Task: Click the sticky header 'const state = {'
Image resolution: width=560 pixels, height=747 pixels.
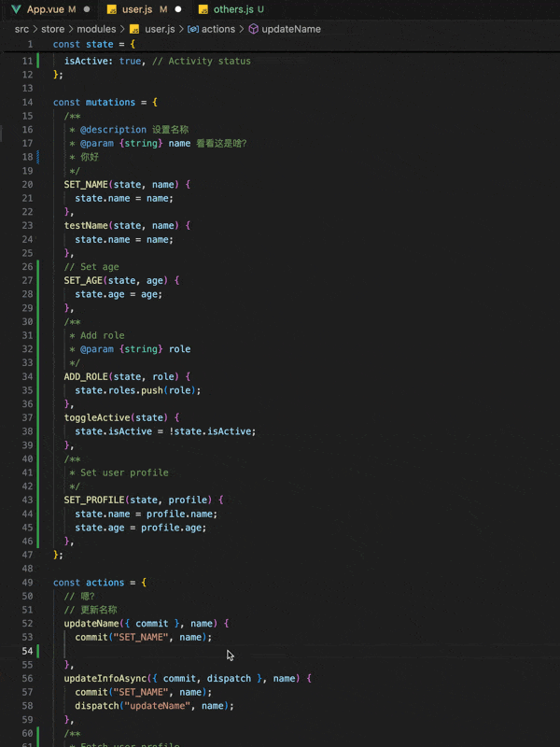Action: point(94,44)
